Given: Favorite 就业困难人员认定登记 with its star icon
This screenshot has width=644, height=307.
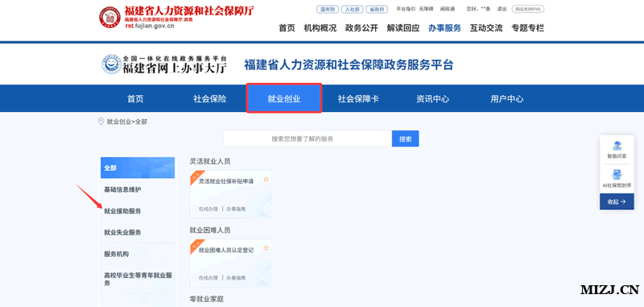Looking at the screenshot, I should pos(266,248).
